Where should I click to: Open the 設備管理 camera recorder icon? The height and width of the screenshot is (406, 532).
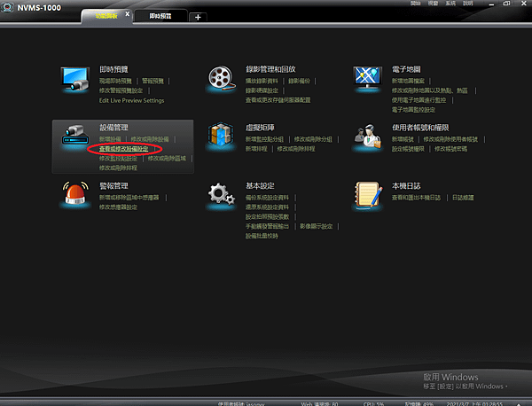click(75, 135)
